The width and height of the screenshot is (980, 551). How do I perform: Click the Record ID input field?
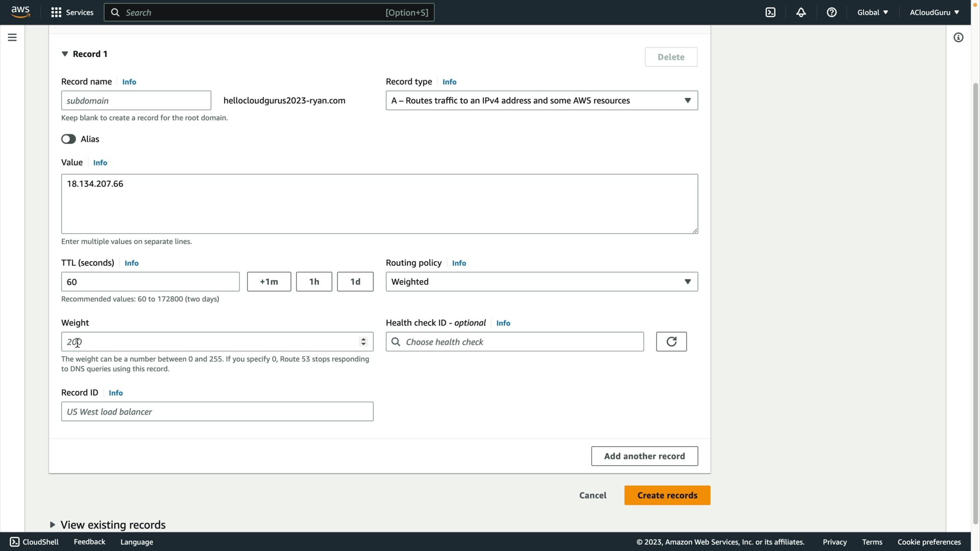click(x=217, y=412)
